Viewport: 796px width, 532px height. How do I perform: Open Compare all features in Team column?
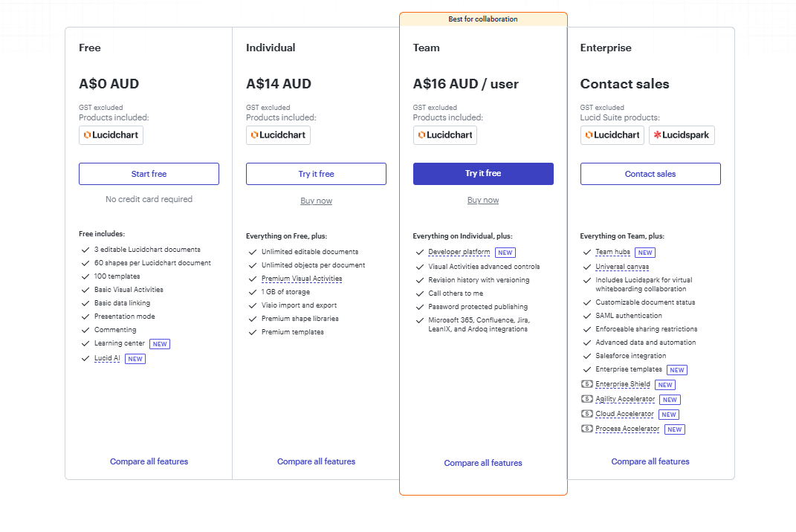pyautogui.click(x=483, y=463)
